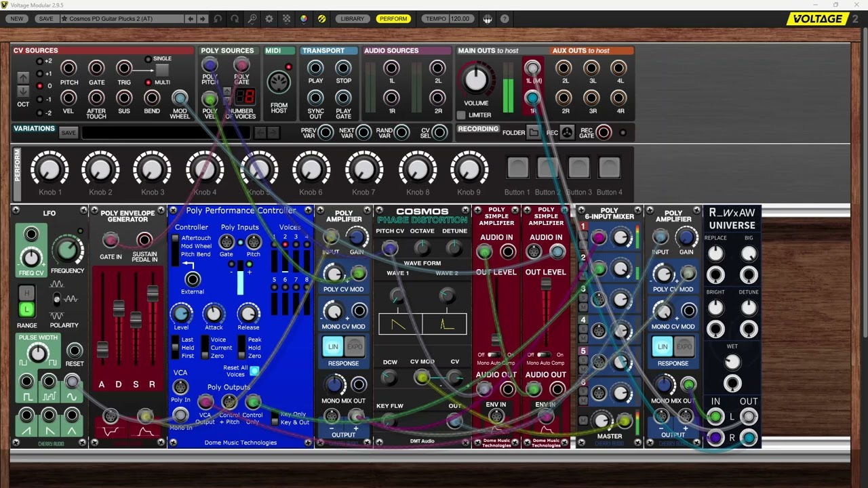
Task: Click the Universe WET knob
Action: tap(732, 363)
